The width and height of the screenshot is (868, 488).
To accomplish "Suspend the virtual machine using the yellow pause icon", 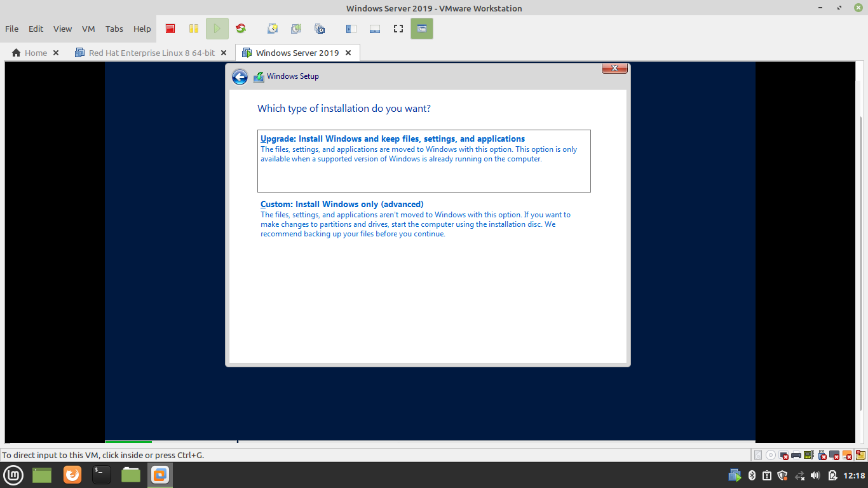I will click(194, 29).
